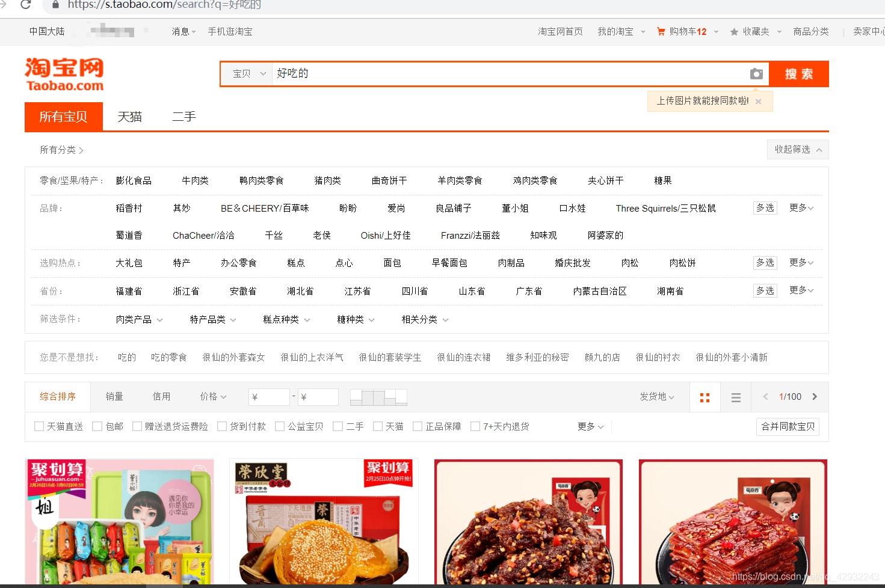Viewport: 885px width, 588px height.
Task: Reload the page with the refresh icon
Action: pos(25,4)
